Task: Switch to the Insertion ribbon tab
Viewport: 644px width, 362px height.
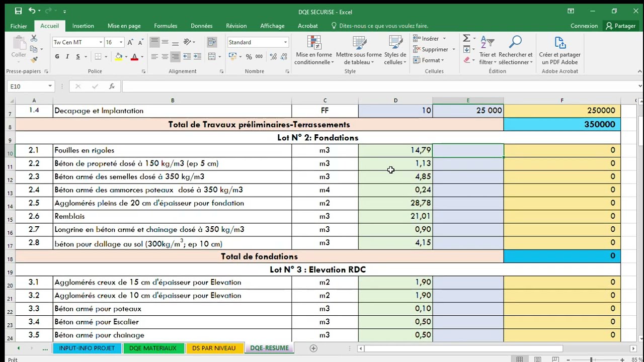Action: [83, 26]
